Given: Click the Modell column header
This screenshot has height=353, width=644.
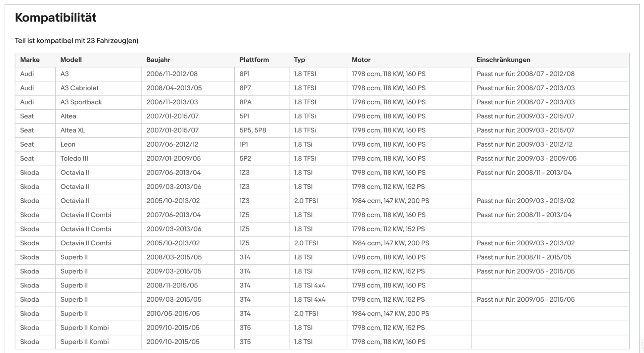Looking at the screenshot, I should 71,60.
